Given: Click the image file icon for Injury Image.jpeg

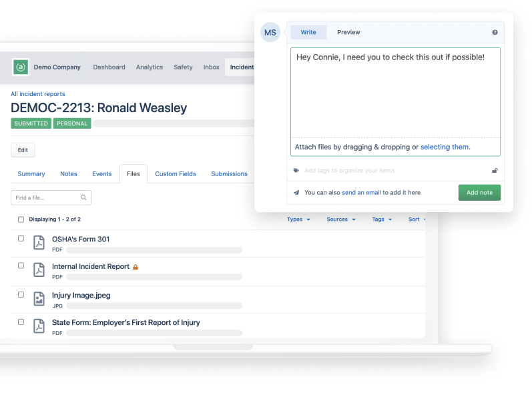Looking at the screenshot, I should [x=39, y=299].
